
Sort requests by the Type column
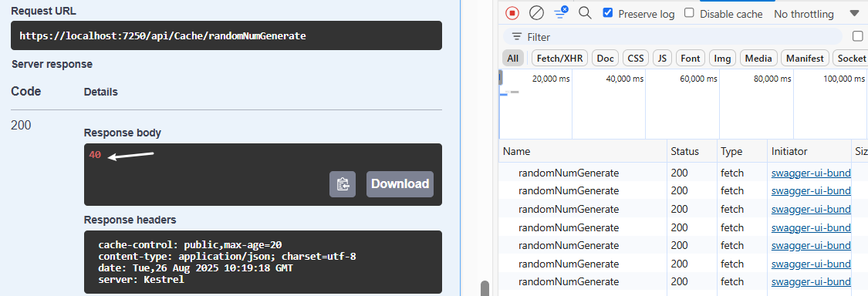point(741,151)
